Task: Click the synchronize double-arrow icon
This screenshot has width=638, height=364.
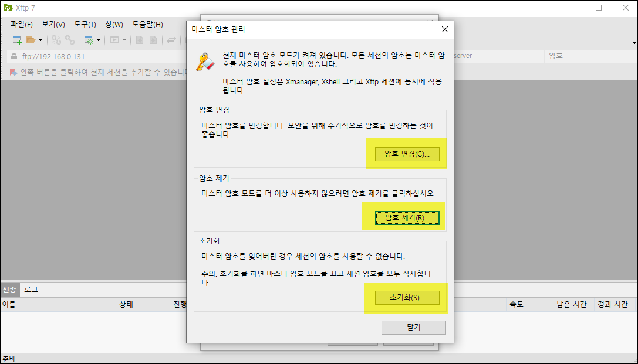Action: (171, 40)
